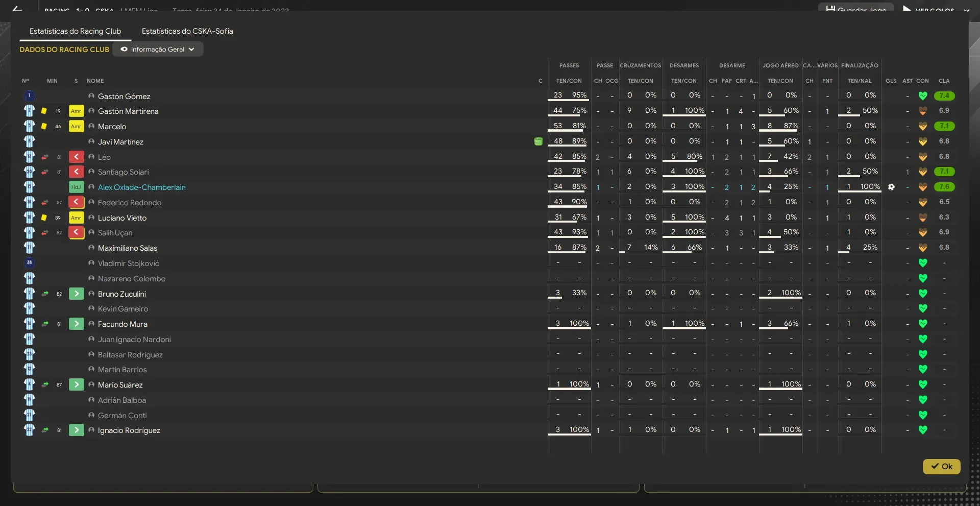Click yellow card icon for Gastón Martirena
980x506 pixels.
tap(44, 111)
